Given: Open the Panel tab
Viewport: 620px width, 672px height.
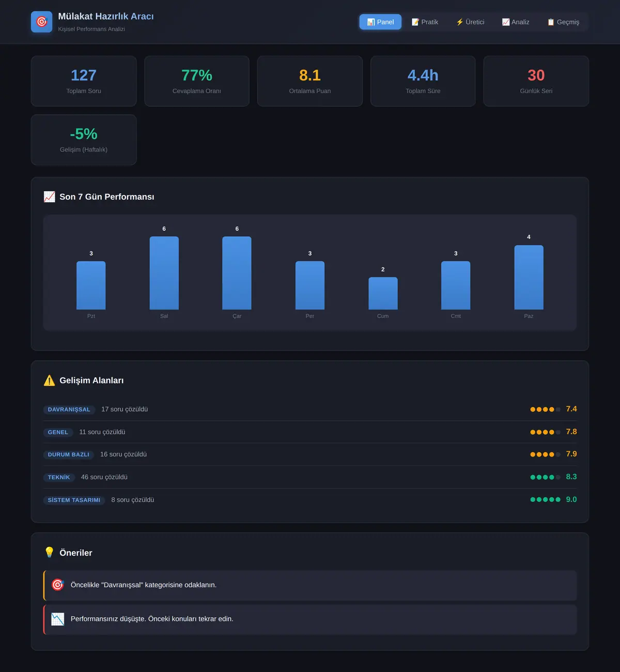Looking at the screenshot, I should 380,22.
